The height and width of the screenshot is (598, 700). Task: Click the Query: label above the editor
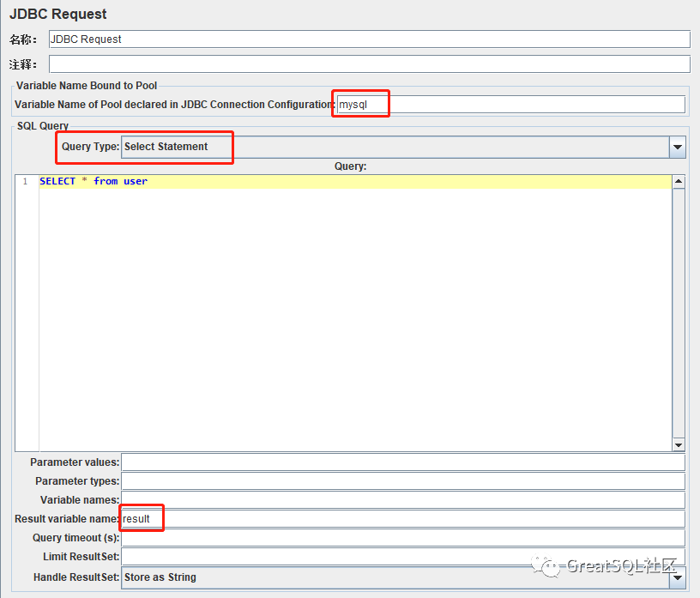[351, 166]
